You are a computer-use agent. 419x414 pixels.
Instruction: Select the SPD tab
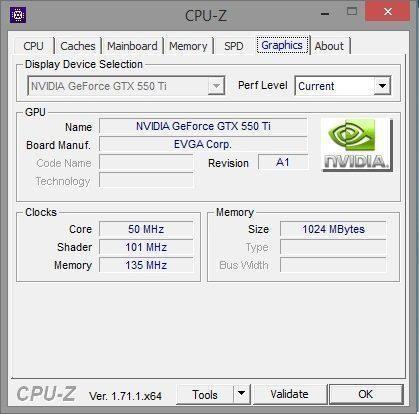click(x=234, y=46)
